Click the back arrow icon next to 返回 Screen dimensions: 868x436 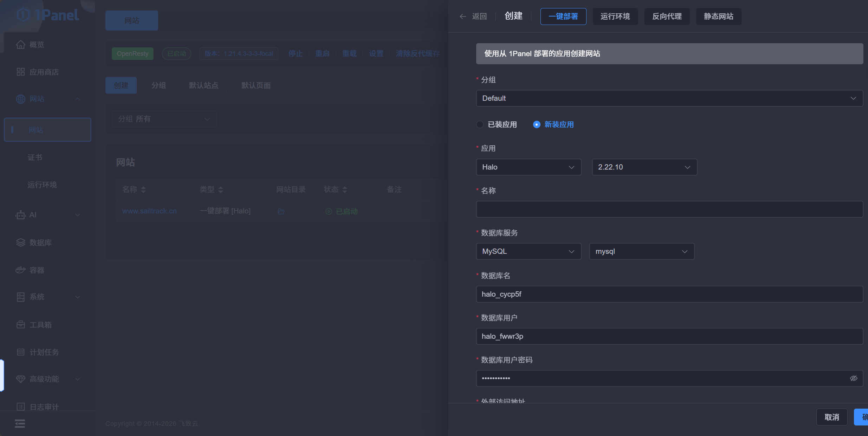click(463, 16)
